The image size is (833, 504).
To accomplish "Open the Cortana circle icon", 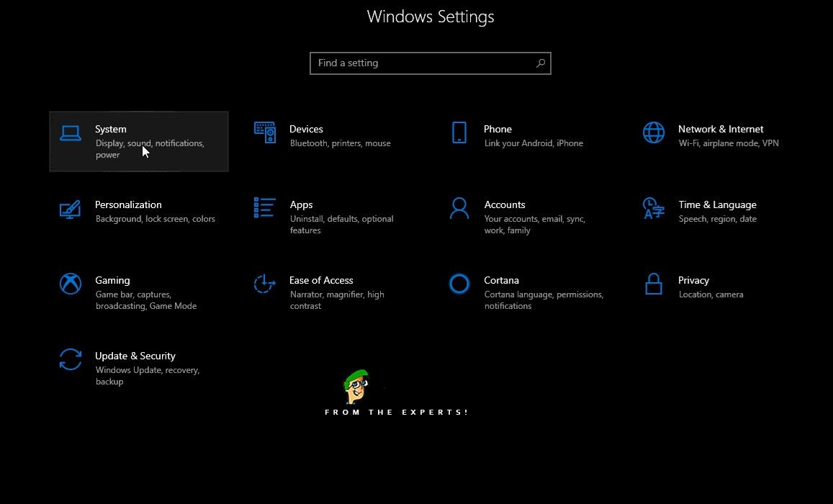I will tap(459, 284).
